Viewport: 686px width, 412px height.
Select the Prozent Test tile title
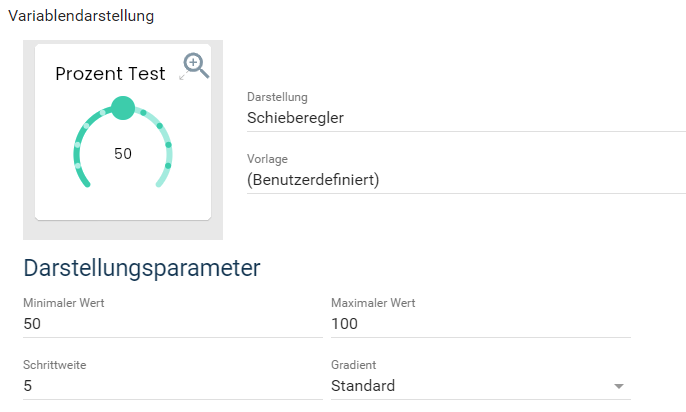coord(110,73)
